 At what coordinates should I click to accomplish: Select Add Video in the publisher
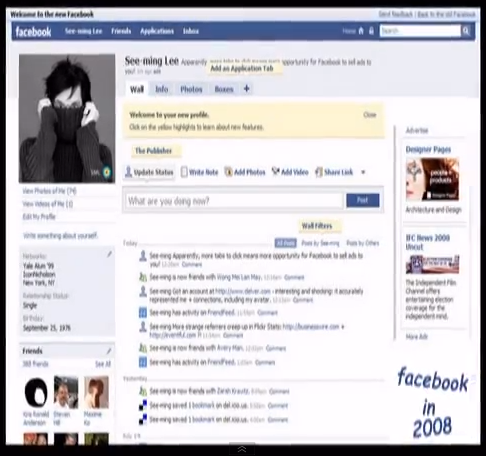tap(290, 172)
